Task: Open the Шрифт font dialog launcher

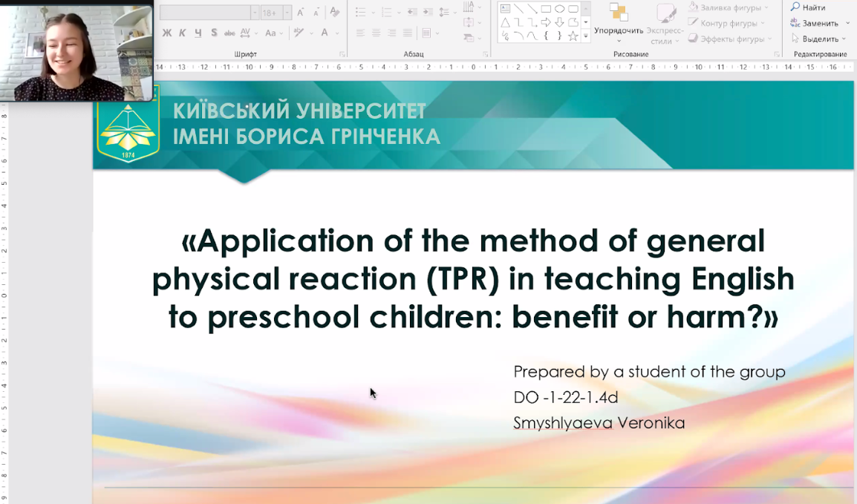Action: pyautogui.click(x=342, y=54)
